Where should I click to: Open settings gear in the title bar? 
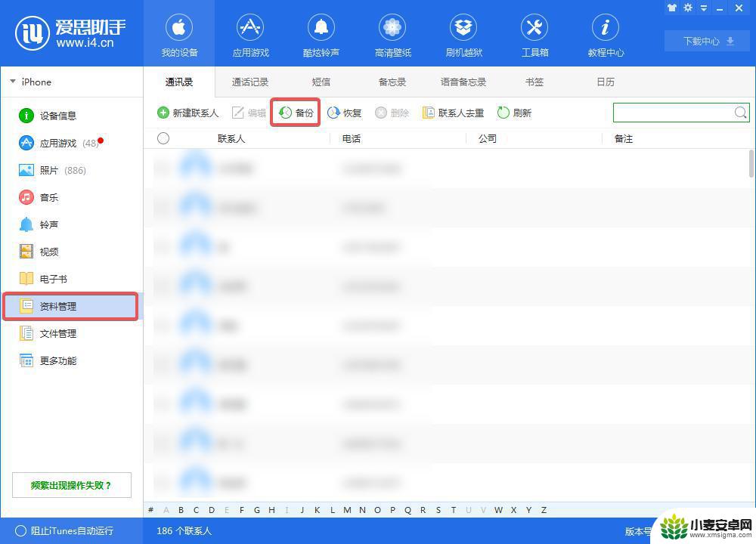tap(688, 8)
